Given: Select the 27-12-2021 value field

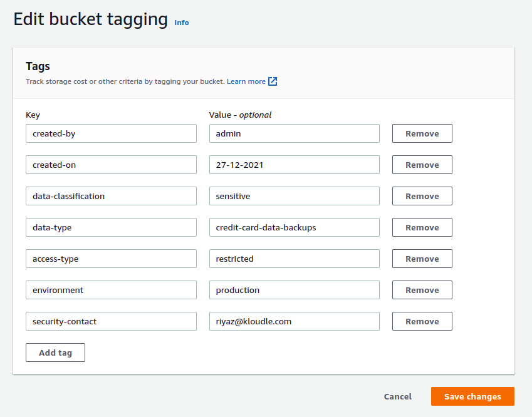Looking at the screenshot, I should 294,165.
